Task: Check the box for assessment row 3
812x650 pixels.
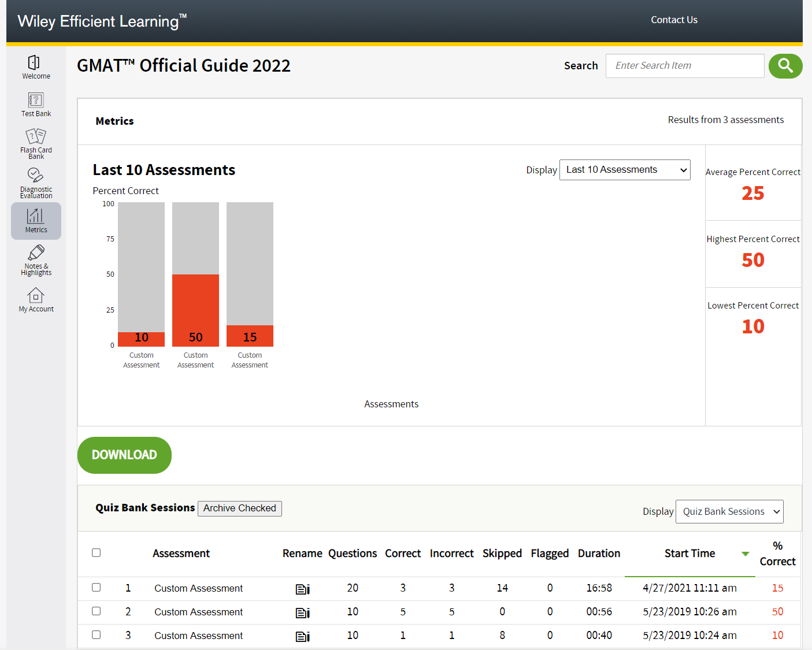Action: coord(97,635)
